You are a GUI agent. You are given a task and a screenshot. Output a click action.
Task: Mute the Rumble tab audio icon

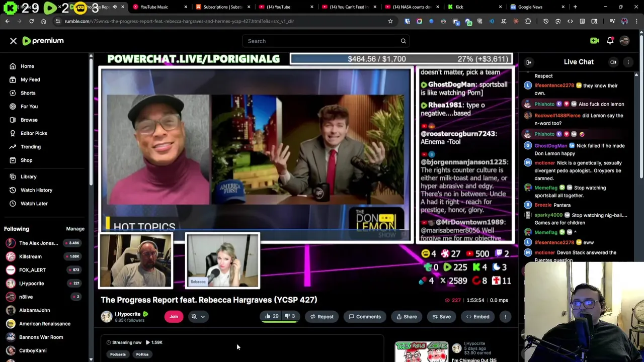pyautogui.click(x=115, y=7)
